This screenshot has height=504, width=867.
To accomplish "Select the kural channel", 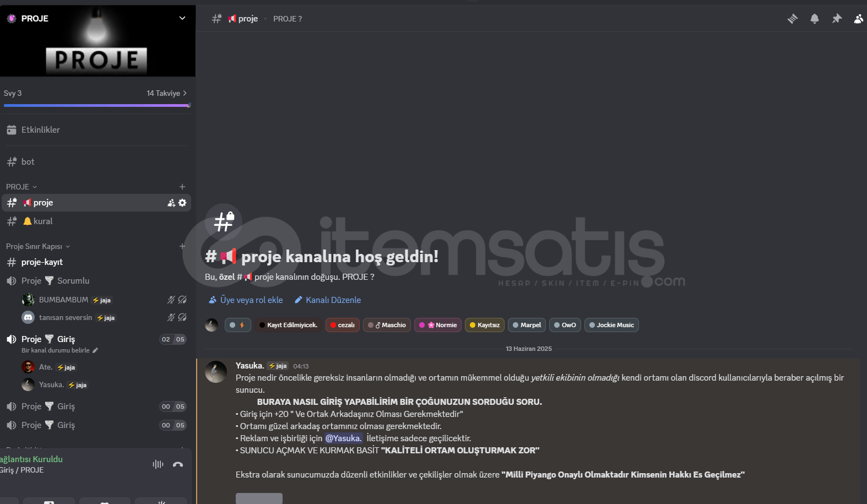I will coord(96,221).
